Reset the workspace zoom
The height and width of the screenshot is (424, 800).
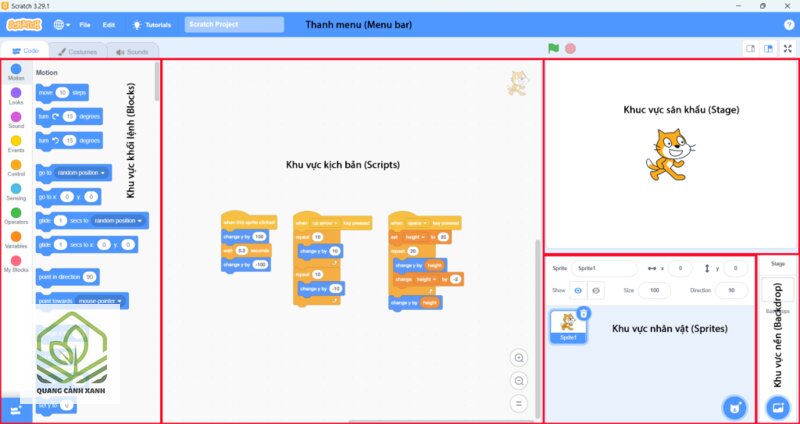(518, 404)
